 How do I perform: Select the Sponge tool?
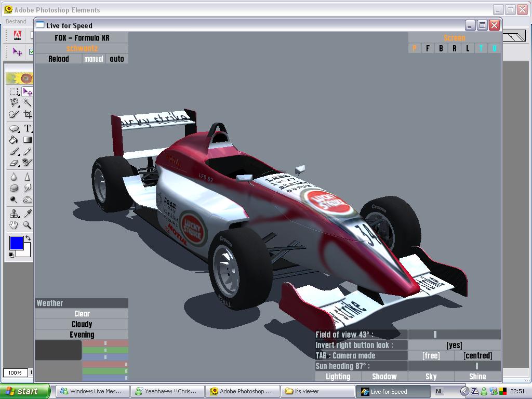pos(14,188)
